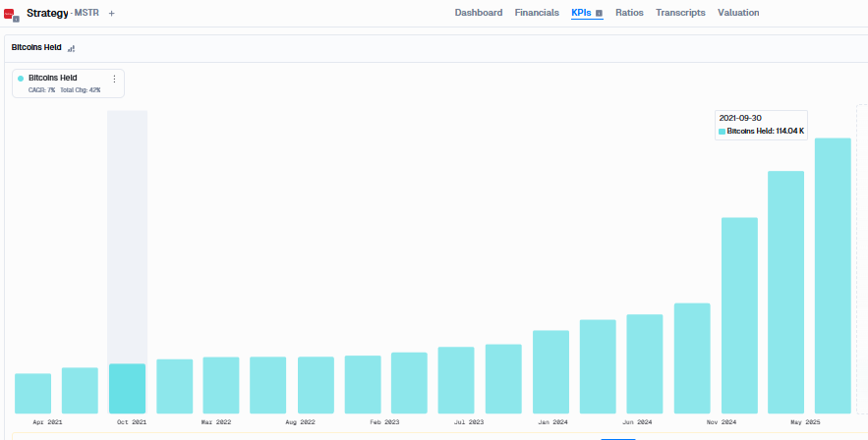This screenshot has width=868, height=440.
Task: Open the Financials tab
Action: [x=537, y=13]
